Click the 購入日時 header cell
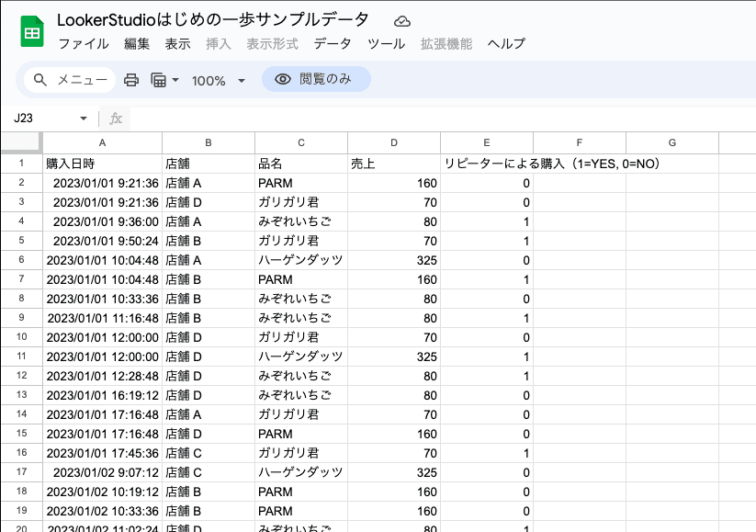This screenshot has height=532, width=756. (102, 164)
